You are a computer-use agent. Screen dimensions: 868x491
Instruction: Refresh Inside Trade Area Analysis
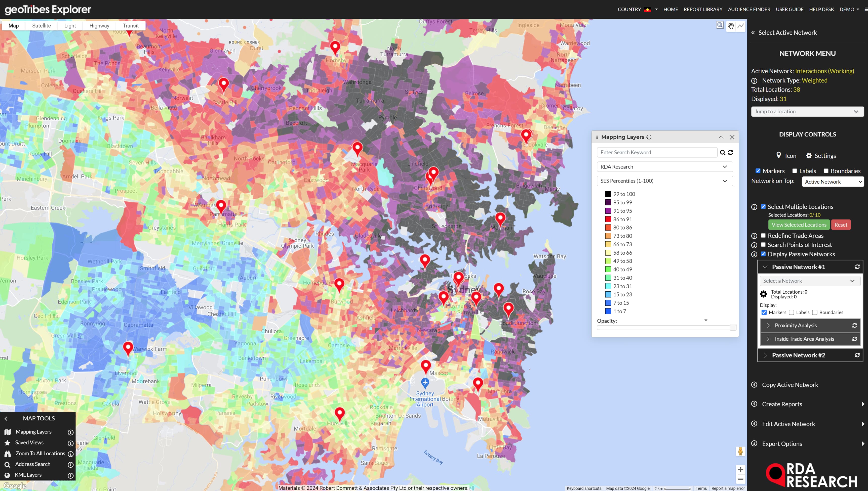[854, 339]
